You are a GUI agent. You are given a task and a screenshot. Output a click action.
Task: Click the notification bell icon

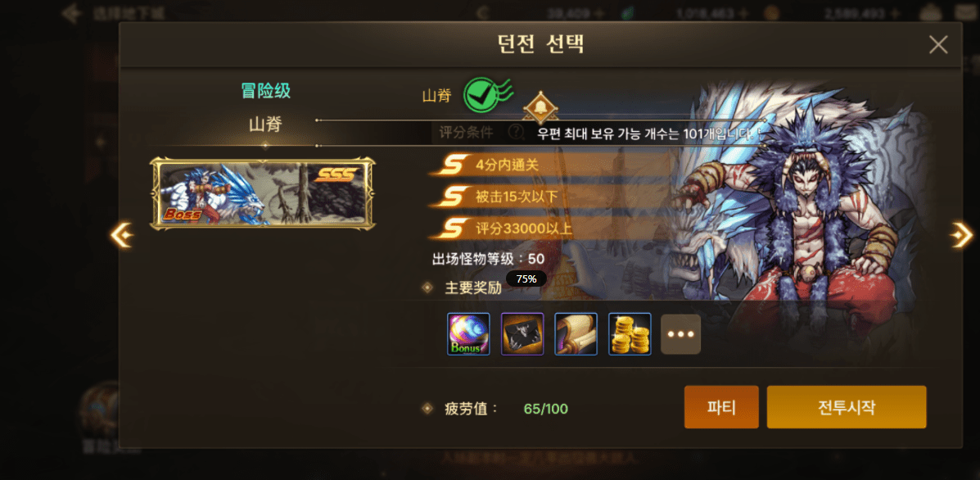540,106
